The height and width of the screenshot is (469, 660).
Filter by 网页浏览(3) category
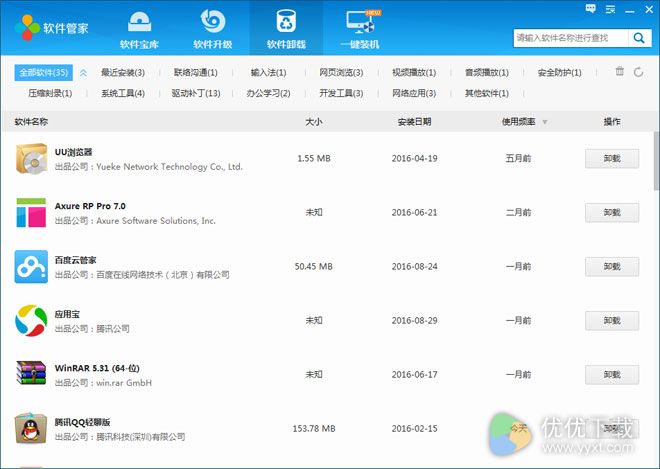coord(341,73)
